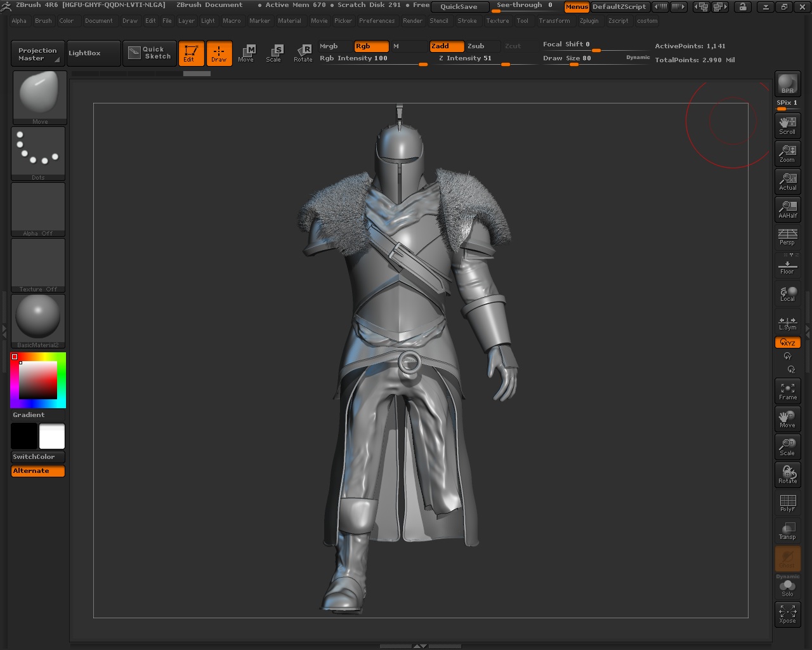
Task: Choose the Scale transform icon in top shelf
Action: (273, 53)
